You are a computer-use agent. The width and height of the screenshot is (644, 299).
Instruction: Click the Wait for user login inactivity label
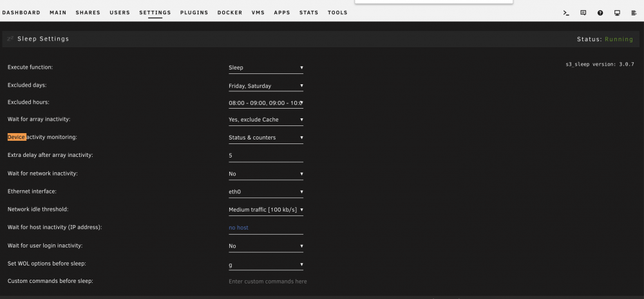pos(45,246)
